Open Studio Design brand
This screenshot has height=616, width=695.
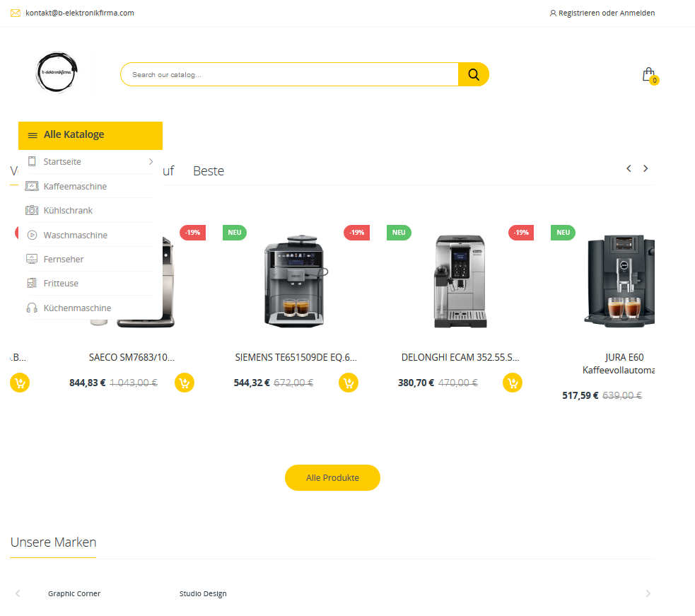[203, 593]
